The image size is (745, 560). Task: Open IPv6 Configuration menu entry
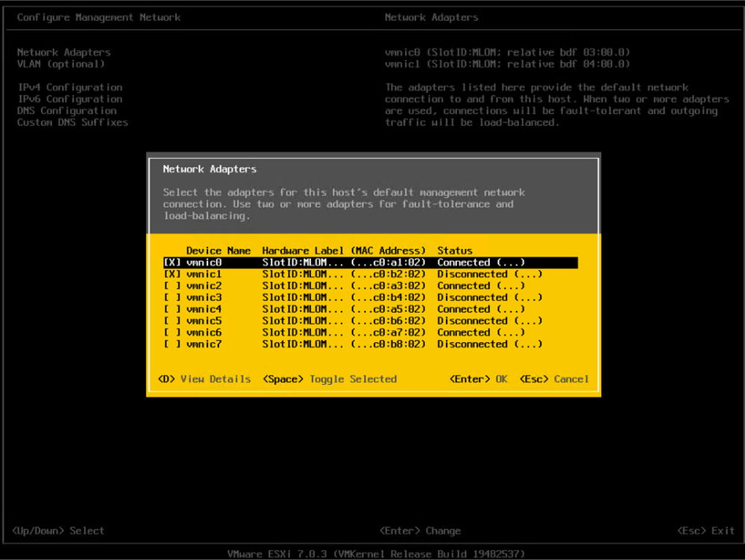click(70, 98)
